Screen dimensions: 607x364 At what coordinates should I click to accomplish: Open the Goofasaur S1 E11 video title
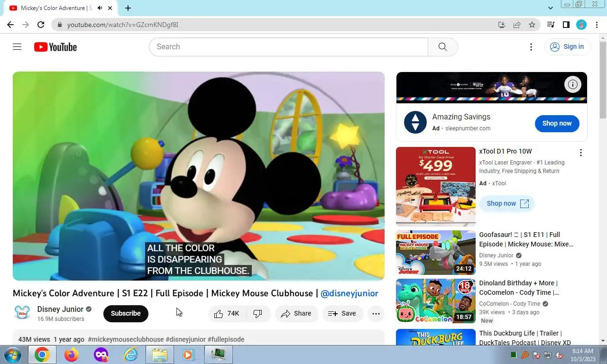[x=526, y=239]
